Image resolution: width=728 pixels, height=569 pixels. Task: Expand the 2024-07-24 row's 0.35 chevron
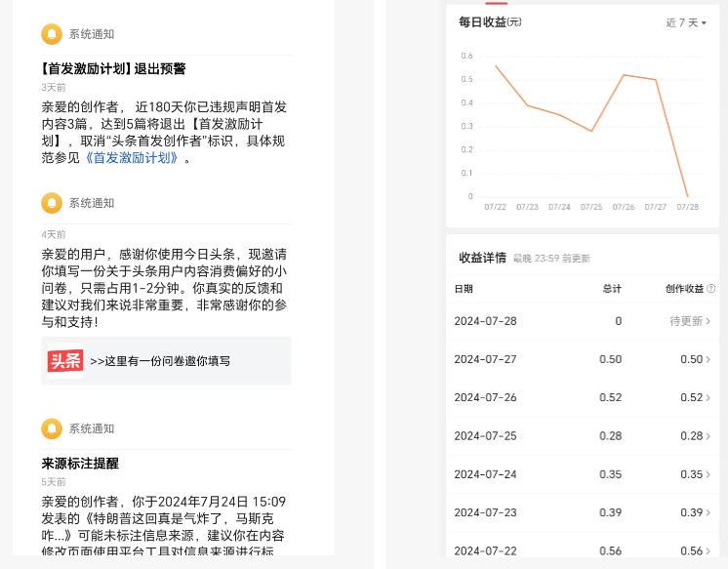(708, 474)
